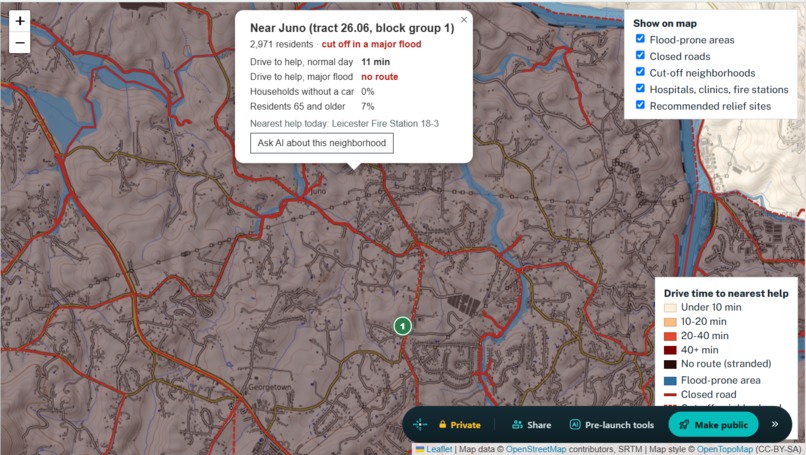Screen dimensions: 806x455
Task: Disable Cut-off neighborhoods layer
Action: (640, 71)
